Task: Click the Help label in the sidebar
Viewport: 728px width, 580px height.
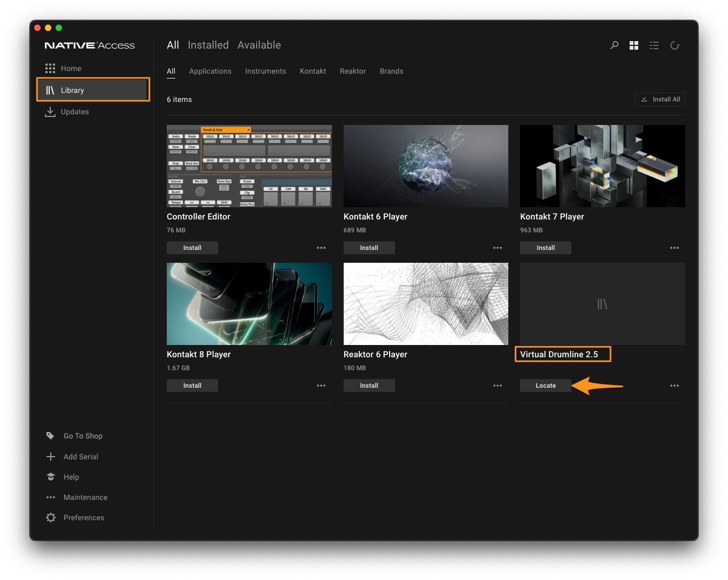Action: [71, 477]
